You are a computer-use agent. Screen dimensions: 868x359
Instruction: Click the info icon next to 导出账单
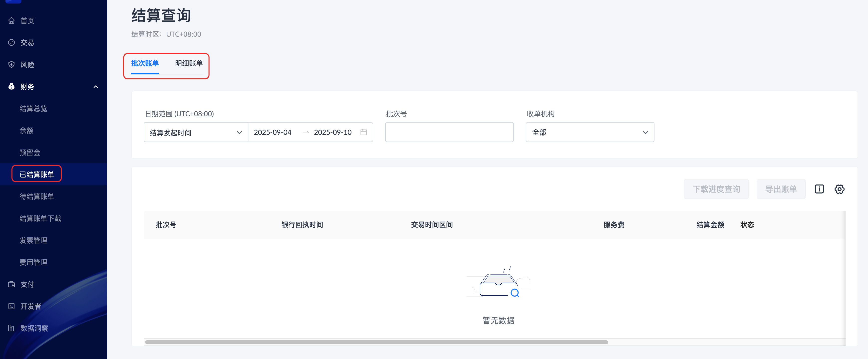819,189
